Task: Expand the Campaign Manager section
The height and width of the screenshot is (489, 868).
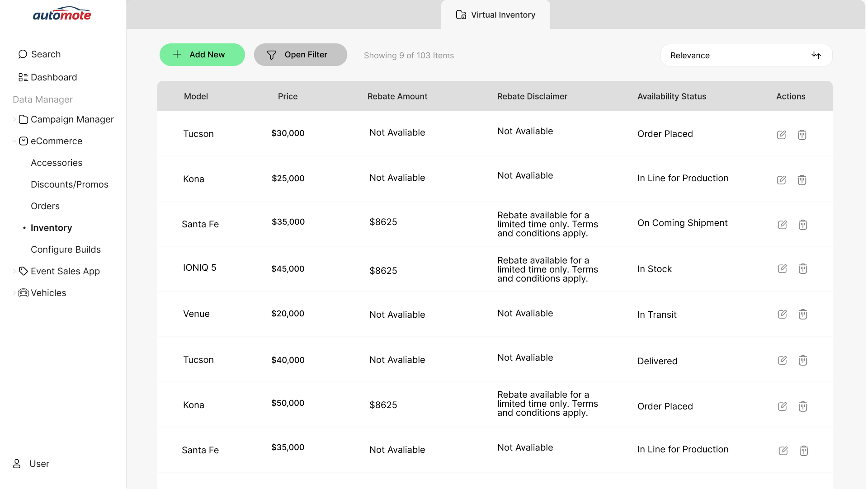Action: coord(14,119)
